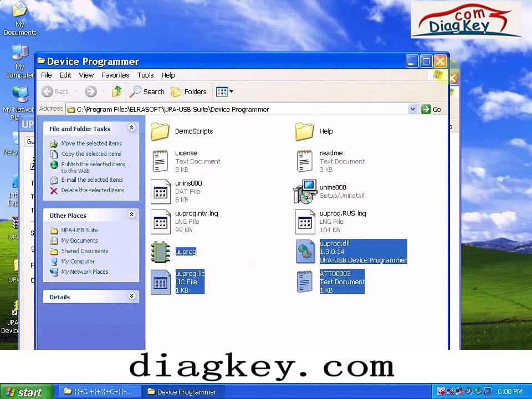Select the uuprog chip application icon

tap(161, 252)
